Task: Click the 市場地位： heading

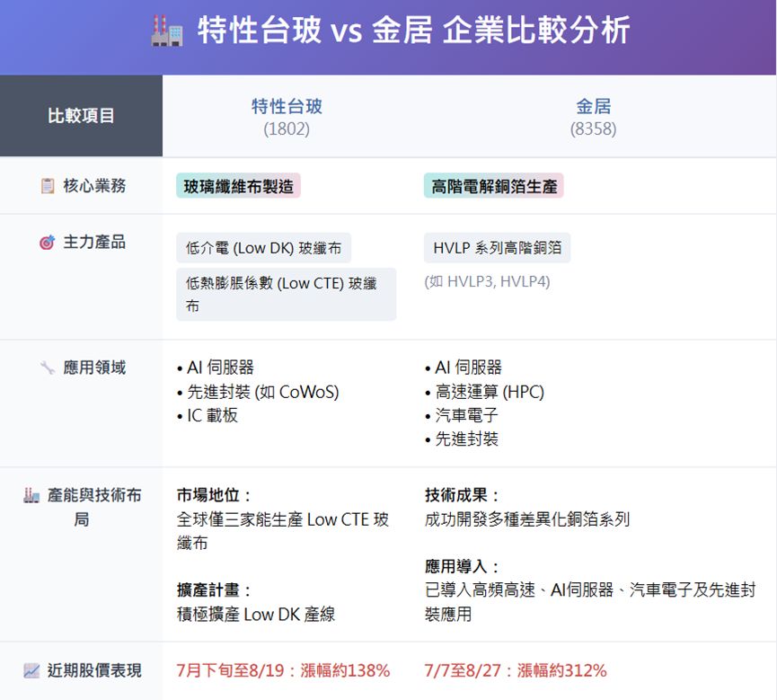Action: click(216, 495)
